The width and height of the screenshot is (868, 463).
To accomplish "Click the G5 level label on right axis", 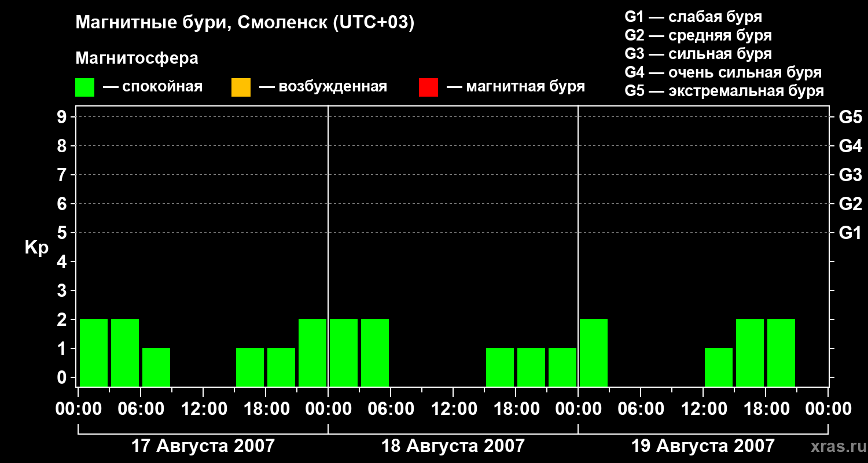I will pos(851,117).
